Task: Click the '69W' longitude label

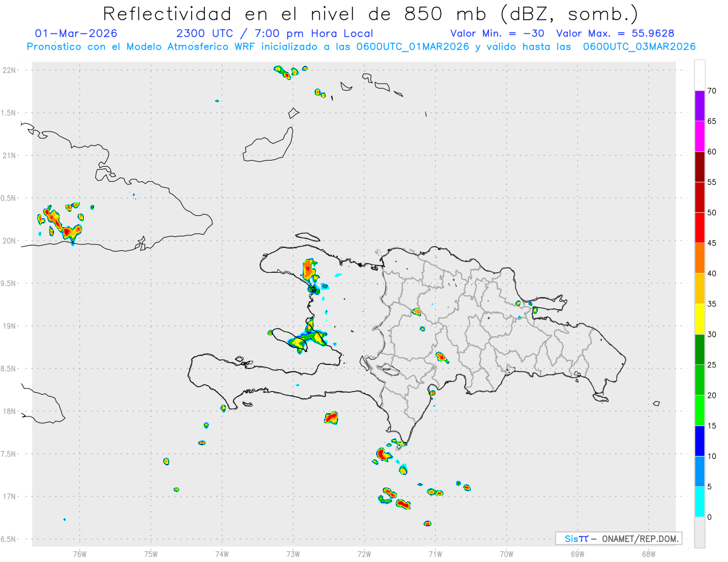Action: pos(578,554)
